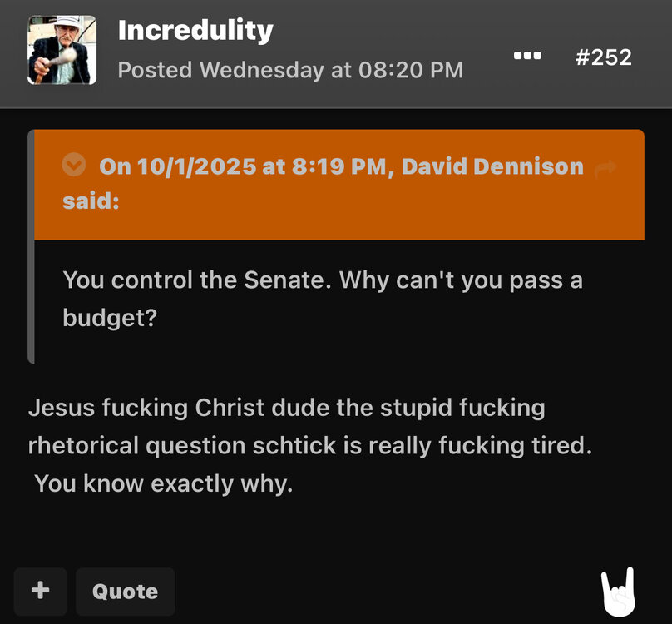Click the Posted Wednesday at 08:20 PM timestamp
Screen dimensions: 672x624
tap(290, 70)
